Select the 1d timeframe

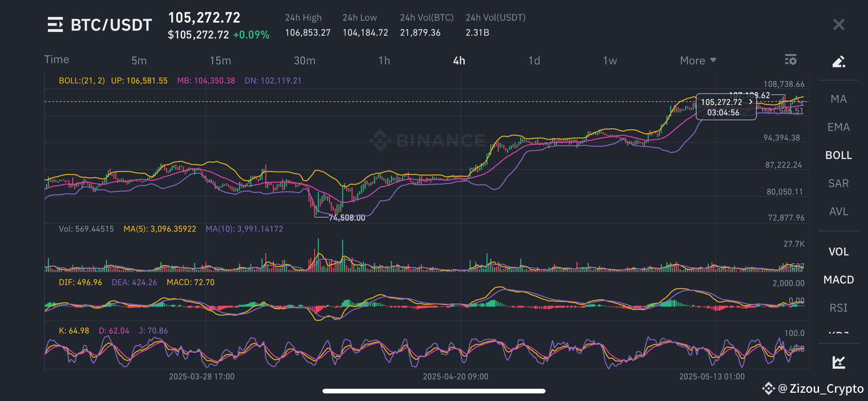pyautogui.click(x=534, y=61)
